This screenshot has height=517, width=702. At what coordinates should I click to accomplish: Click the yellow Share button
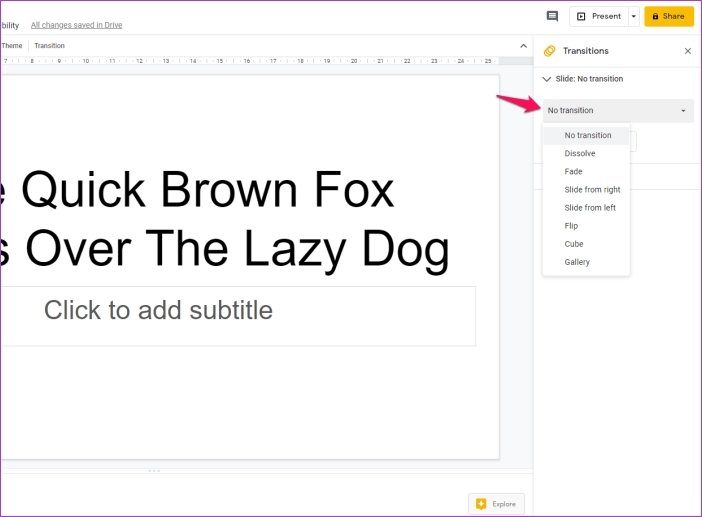coord(669,17)
